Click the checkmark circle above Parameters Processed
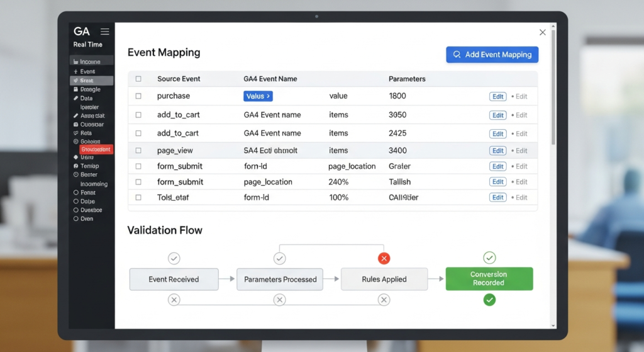This screenshot has width=644, height=352. pos(280,258)
